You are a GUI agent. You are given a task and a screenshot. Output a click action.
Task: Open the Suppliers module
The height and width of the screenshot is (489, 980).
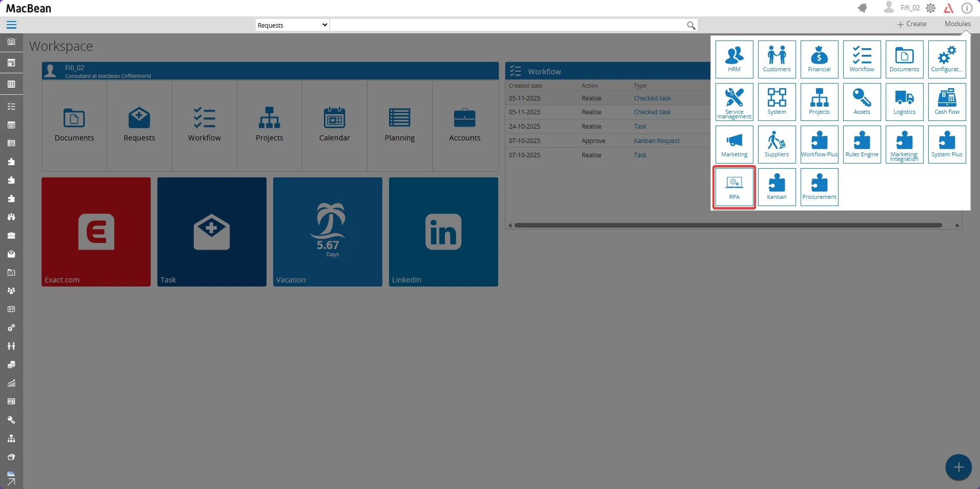point(777,144)
